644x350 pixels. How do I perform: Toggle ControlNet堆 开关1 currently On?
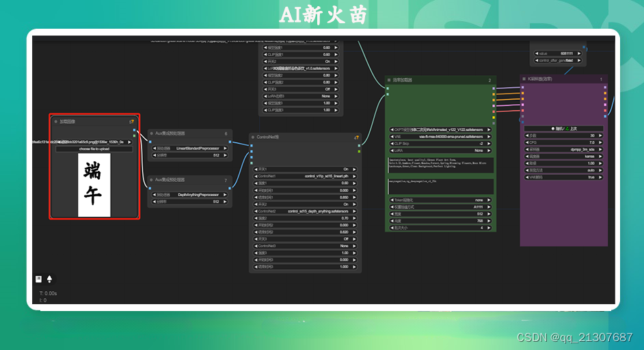coord(305,170)
